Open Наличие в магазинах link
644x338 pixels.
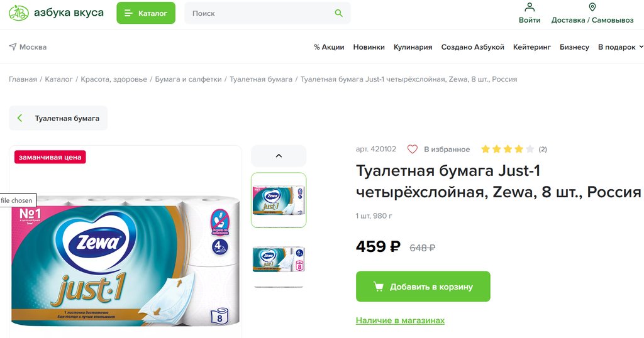point(400,320)
